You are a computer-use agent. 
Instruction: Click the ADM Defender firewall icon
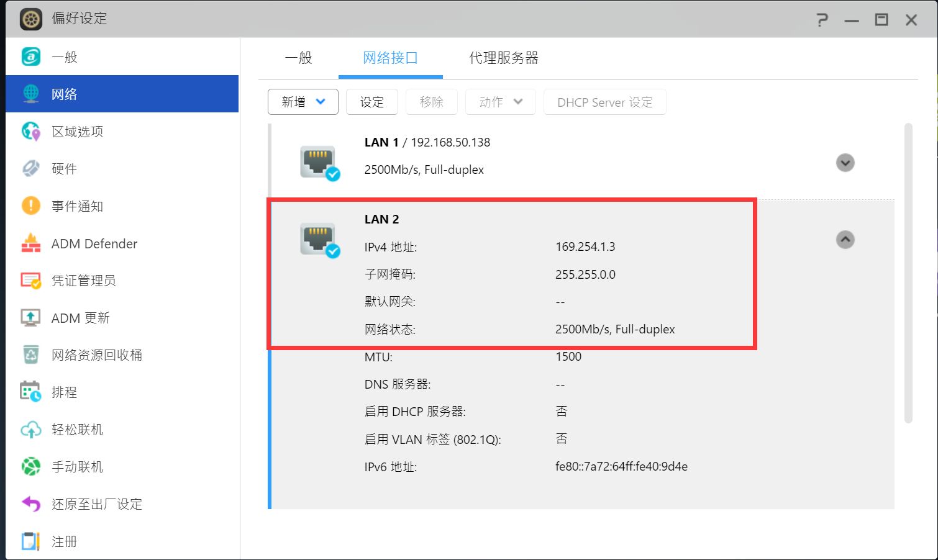pyautogui.click(x=31, y=243)
